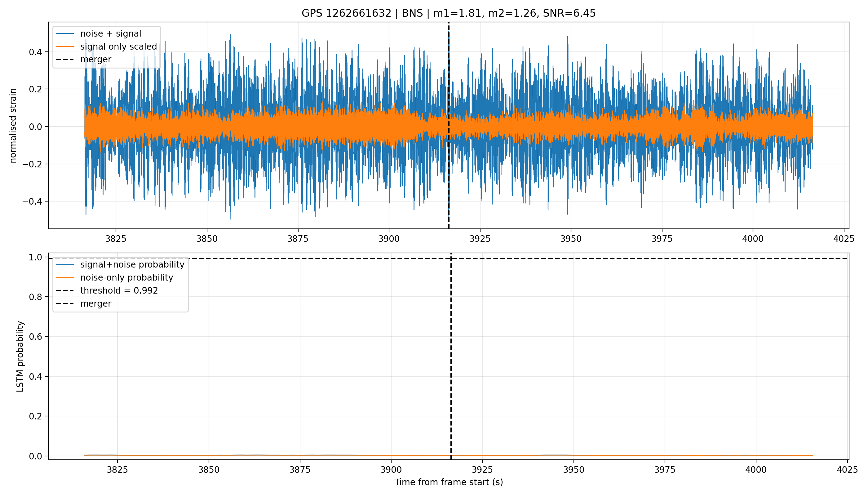Image resolution: width=868 pixels, height=496 pixels.
Task: Click the 'merger' entry in bottom legend
Action: point(96,303)
